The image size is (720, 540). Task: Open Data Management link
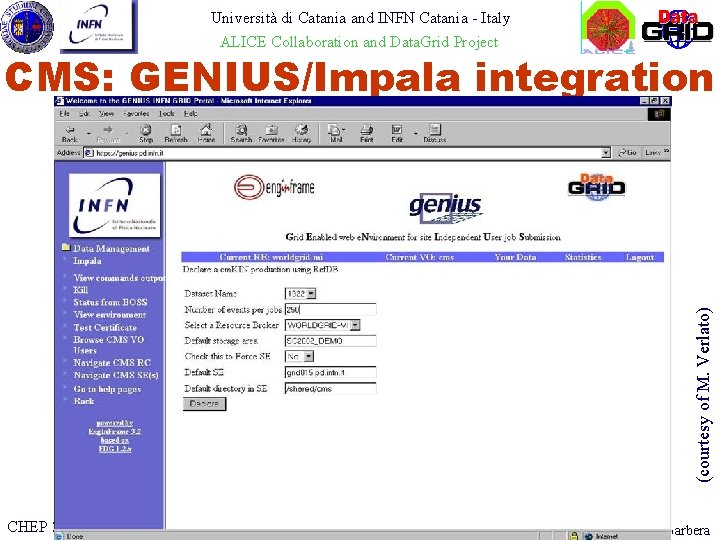111,248
